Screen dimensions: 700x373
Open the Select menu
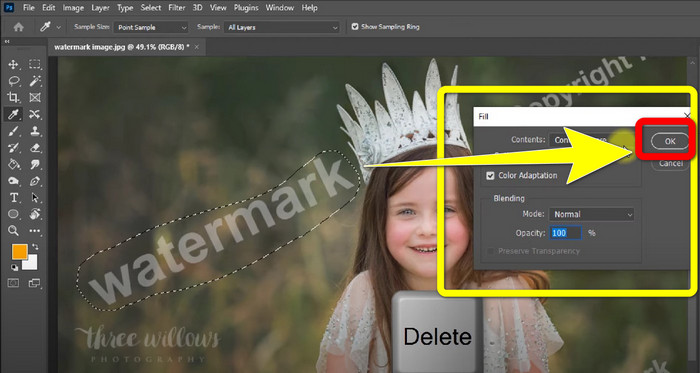pyautogui.click(x=151, y=8)
